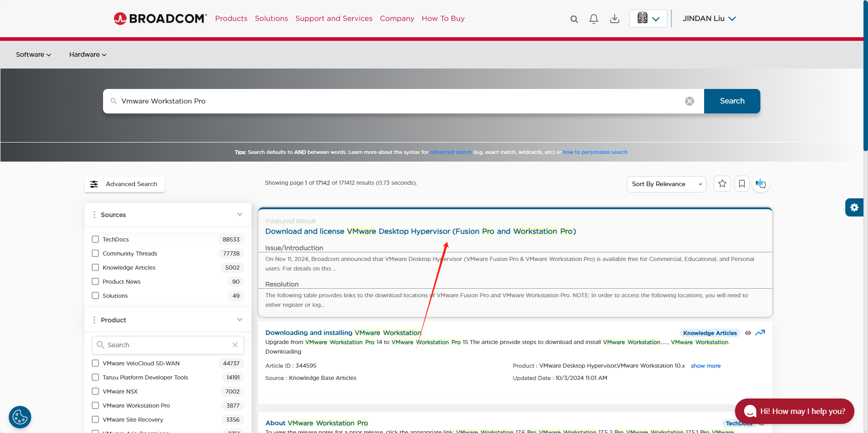Image resolution: width=868 pixels, height=433 pixels.
Task: Expand show more product list
Action: click(705, 366)
